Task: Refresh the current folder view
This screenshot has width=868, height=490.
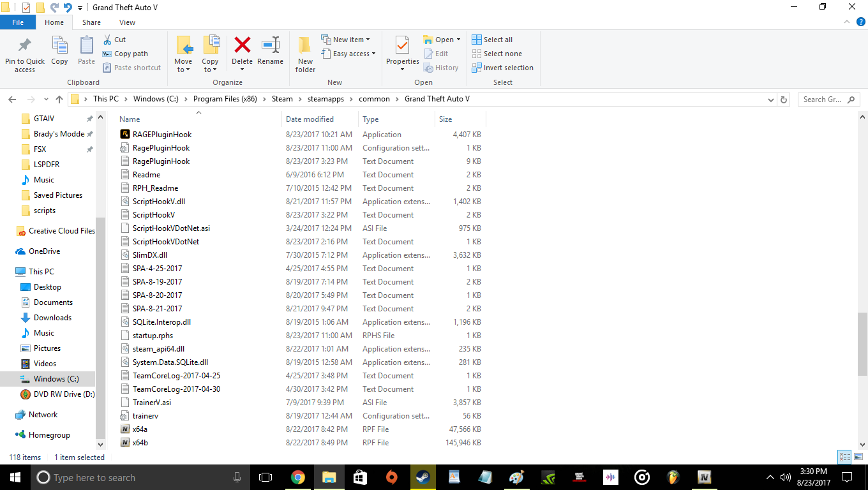Action: [784, 100]
